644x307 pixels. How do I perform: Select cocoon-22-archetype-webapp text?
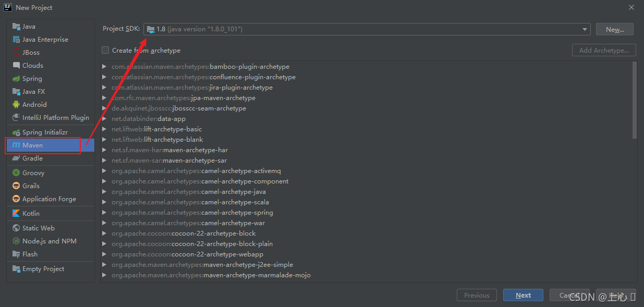pyautogui.click(x=217, y=254)
